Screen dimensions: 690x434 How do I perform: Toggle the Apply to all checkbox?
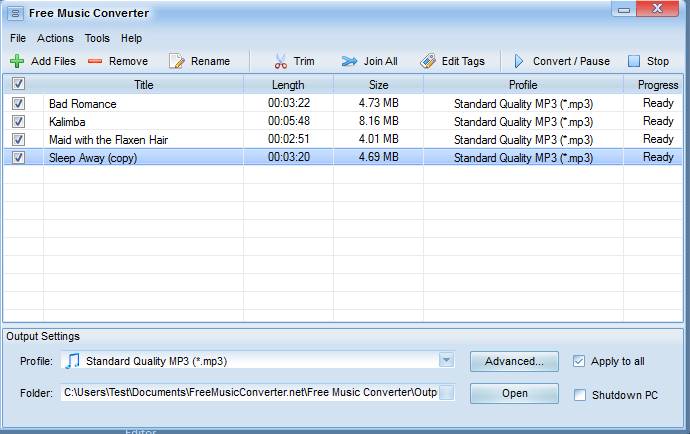[580, 361]
